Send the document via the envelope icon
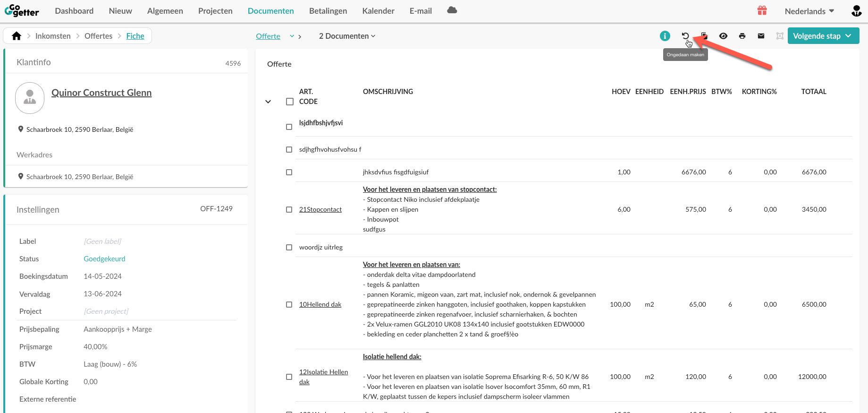This screenshot has width=868, height=413. point(761,36)
